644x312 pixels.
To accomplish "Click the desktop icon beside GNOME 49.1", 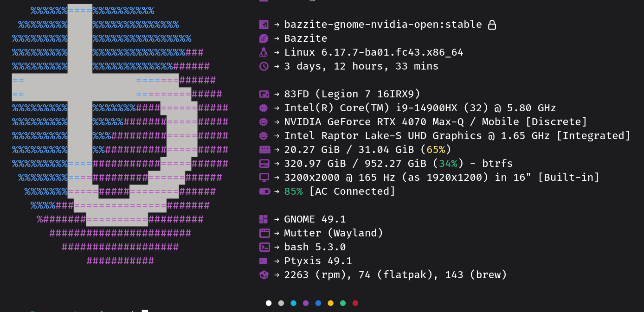I will pyautogui.click(x=264, y=219).
